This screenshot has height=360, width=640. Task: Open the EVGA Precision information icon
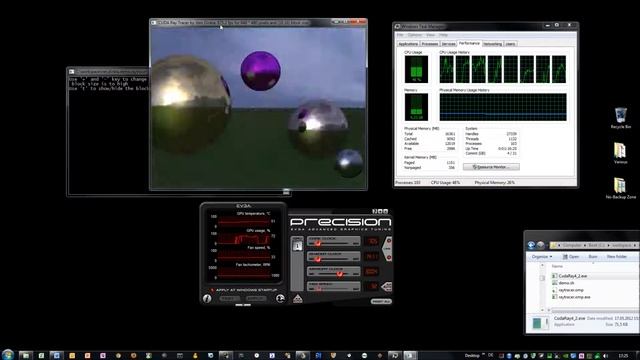tap(207, 298)
